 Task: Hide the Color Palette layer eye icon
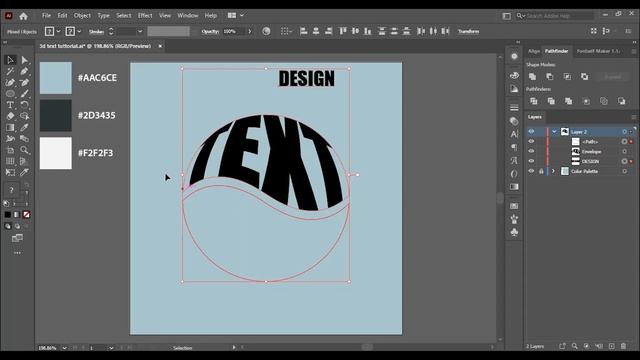(x=531, y=171)
